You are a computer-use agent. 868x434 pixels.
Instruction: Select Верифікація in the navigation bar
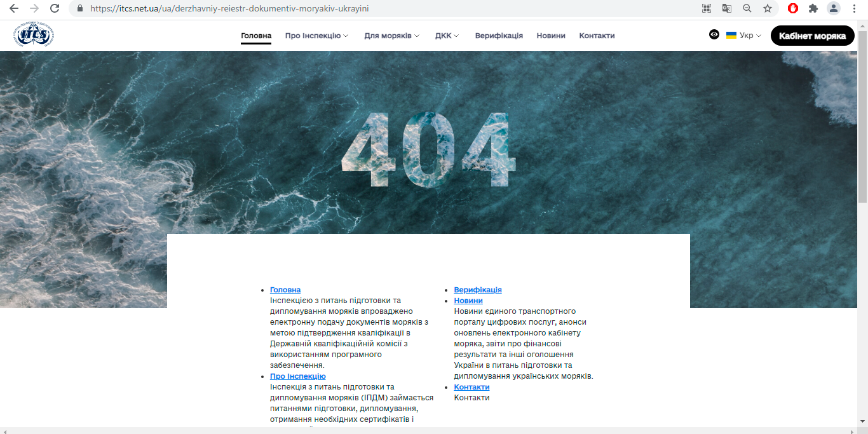tap(499, 36)
